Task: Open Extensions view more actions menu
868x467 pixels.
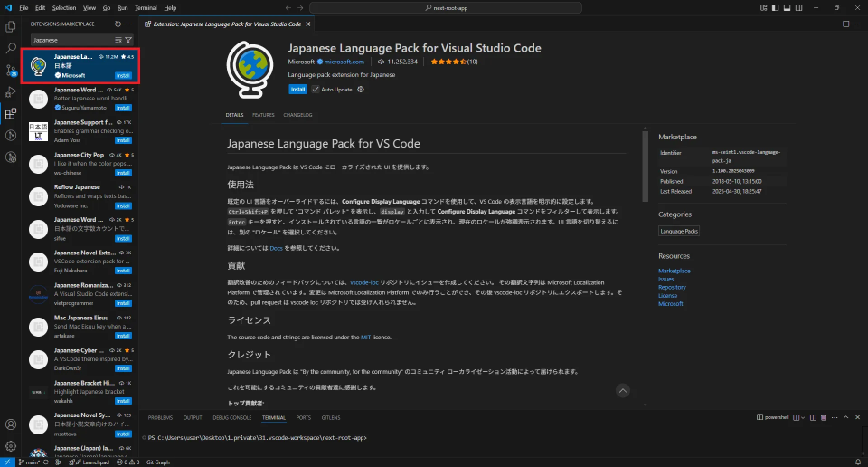Action: 129,24
